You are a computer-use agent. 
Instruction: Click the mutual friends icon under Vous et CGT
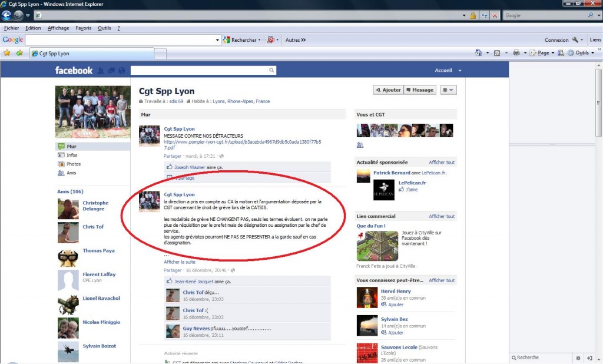(360, 145)
